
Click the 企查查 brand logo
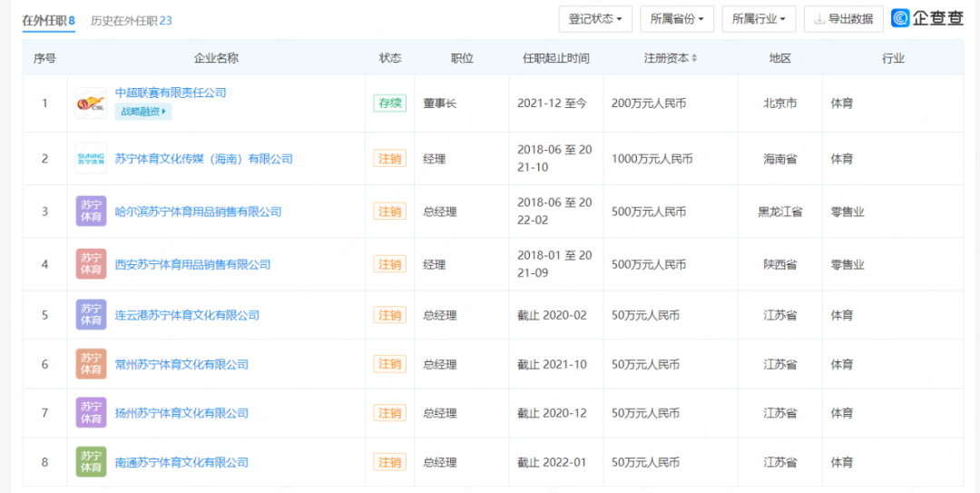point(927,19)
